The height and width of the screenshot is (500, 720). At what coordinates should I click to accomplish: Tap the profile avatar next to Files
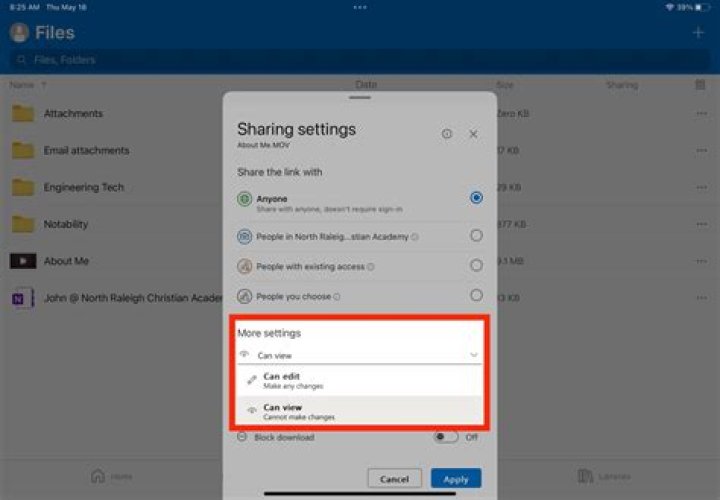[x=19, y=33]
